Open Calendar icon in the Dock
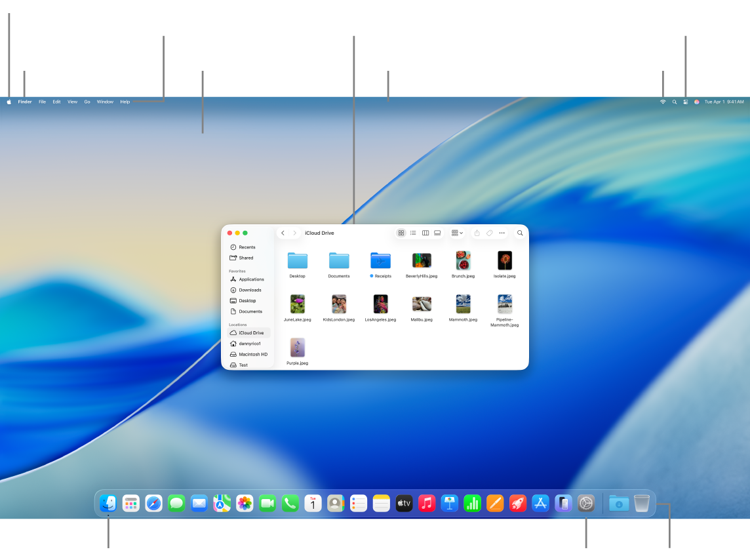The height and width of the screenshot is (560, 750). tap(313, 503)
